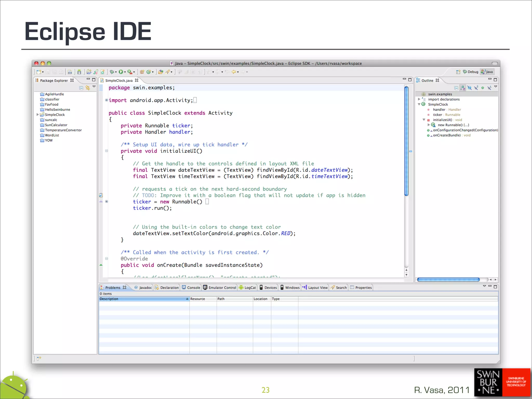Image resolution: width=532 pixels, height=399 pixels.
Task: Expand import declarations in Outline
Action: pos(419,99)
